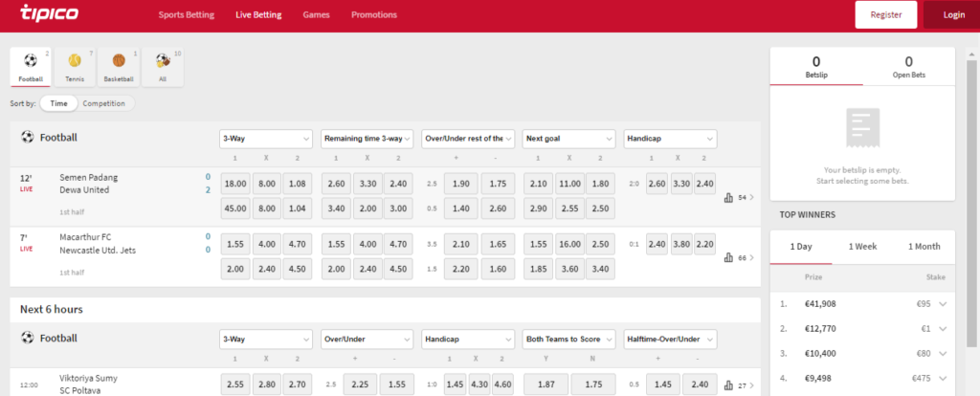Click the Next 6 hours heading
Image resolution: width=980 pixels, height=396 pixels.
tap(52, 309)
